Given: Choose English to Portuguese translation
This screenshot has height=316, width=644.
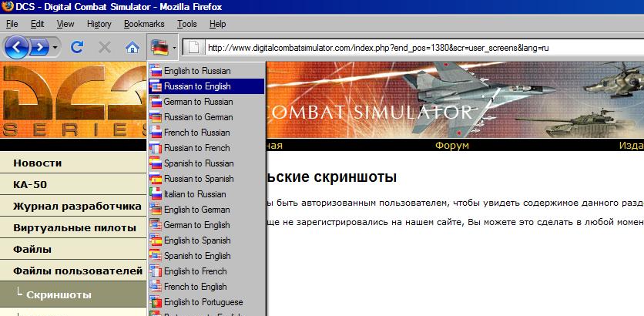Looking at the screenshot, I should coord(206,302).
